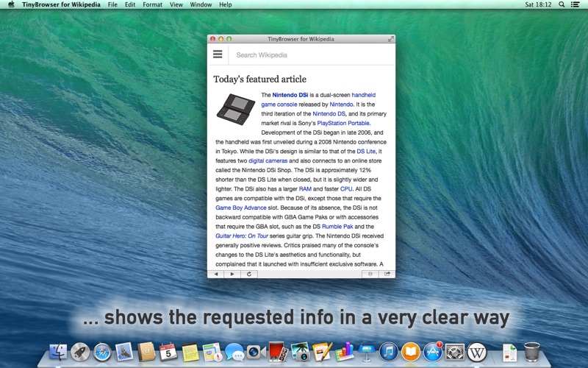Image resolution: width=588 pixels, height=368 pixels.
Task: Follow the RAM link
Action: pos(305,189)
